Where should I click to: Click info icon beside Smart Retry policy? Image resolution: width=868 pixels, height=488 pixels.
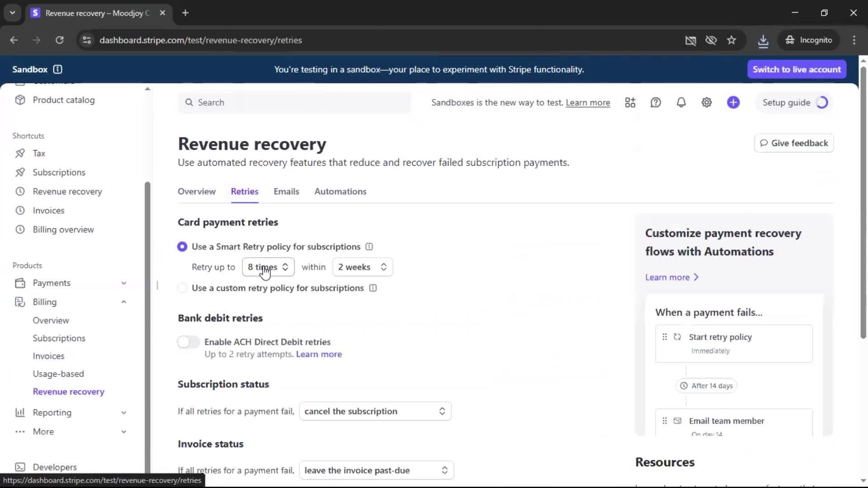(x=369, y=247)
